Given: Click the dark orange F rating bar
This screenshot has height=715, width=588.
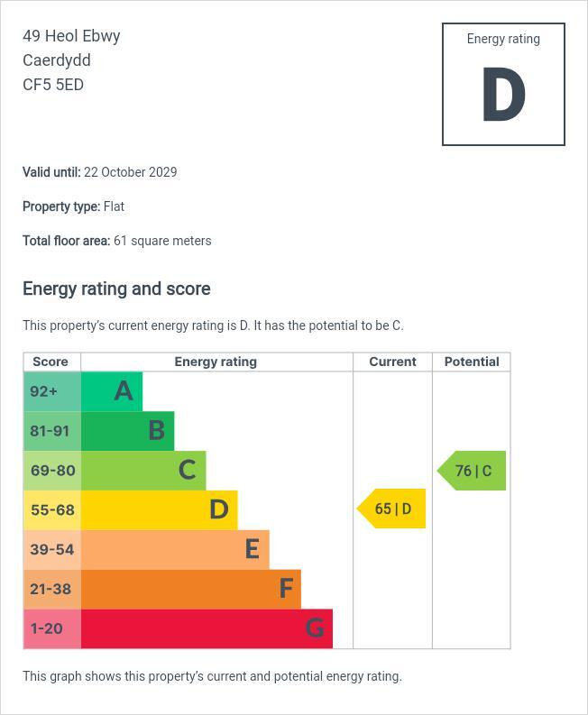Looking at the screenshot, I should (x=190, y=589).
